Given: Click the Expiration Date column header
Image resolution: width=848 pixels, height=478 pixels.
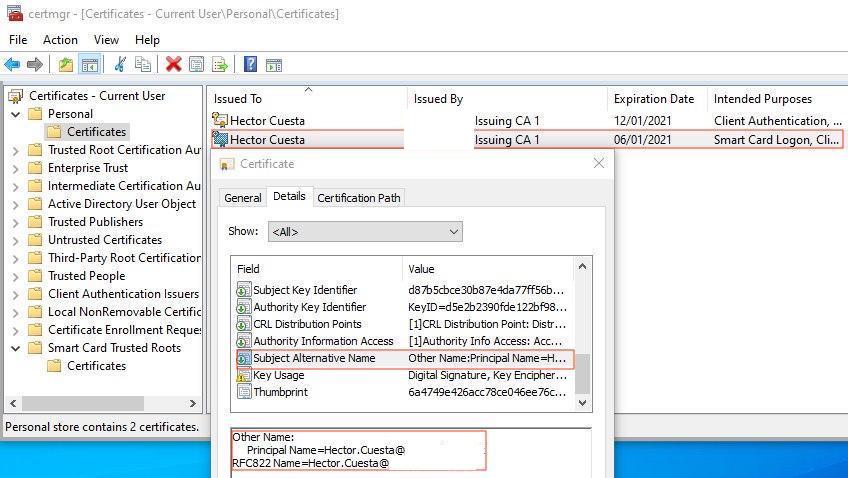Looking at the screenshot, I should tap(654, 99).
